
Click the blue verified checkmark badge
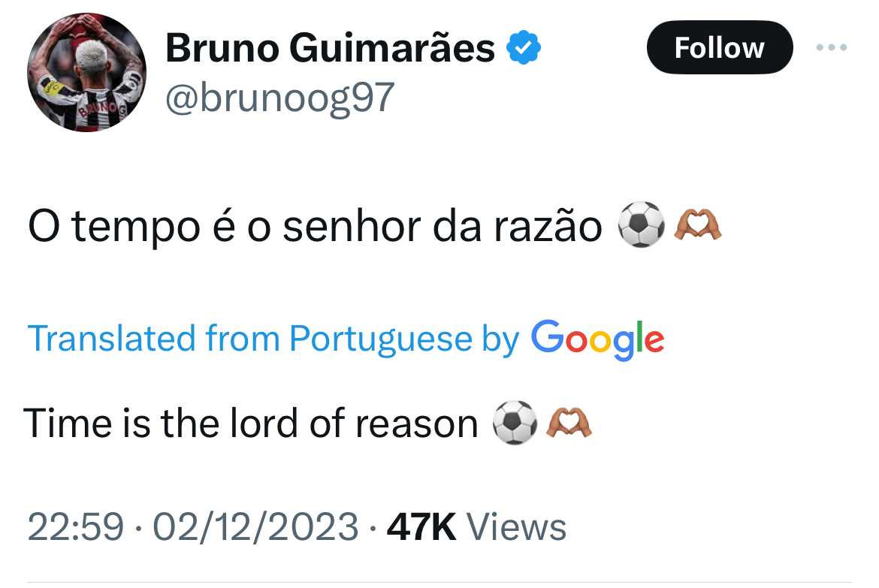click(x=524, y=47)
